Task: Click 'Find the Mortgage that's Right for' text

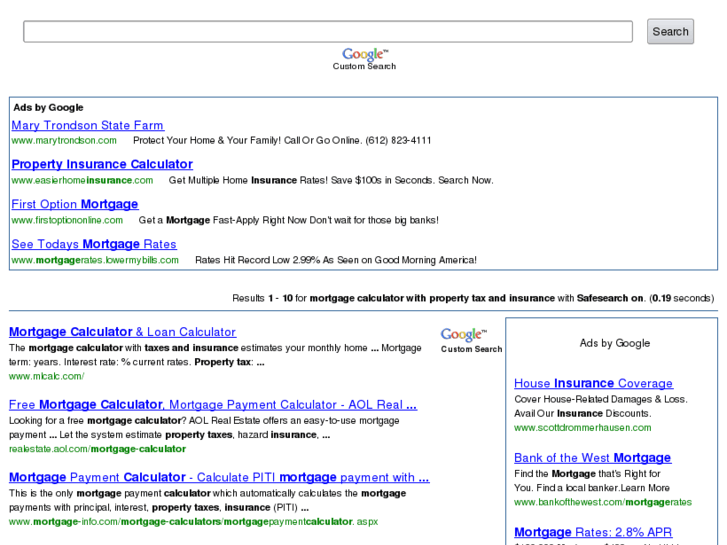Action: (587, 474)
